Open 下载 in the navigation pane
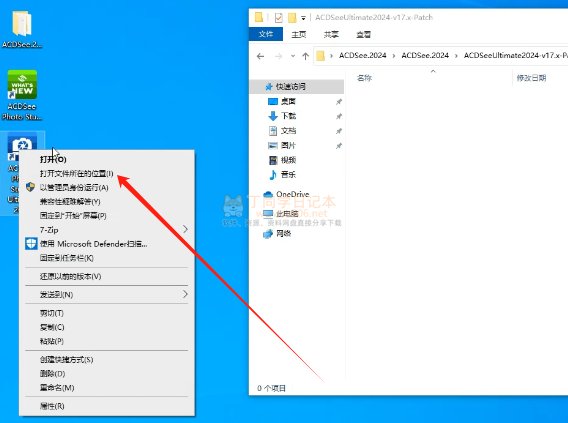This screenshot has height=423, width=568. 288,116
